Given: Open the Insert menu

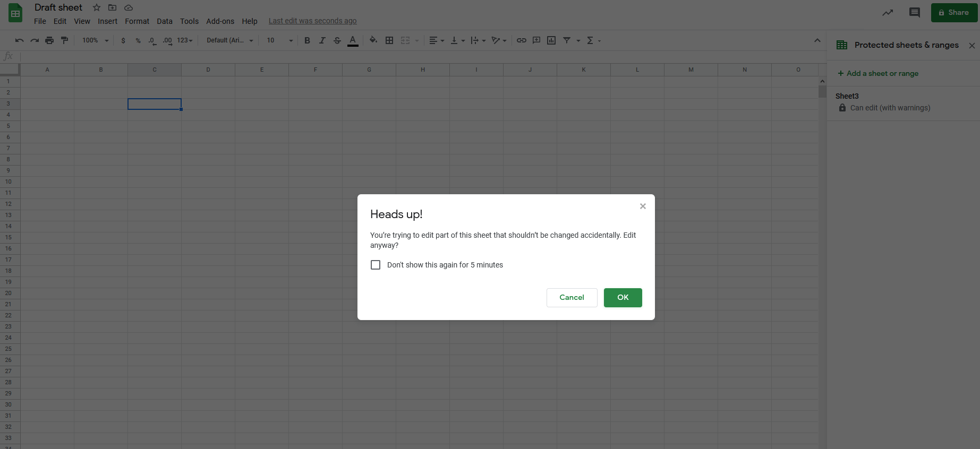Looking at the screenshot, I should (x=107, y=21).
